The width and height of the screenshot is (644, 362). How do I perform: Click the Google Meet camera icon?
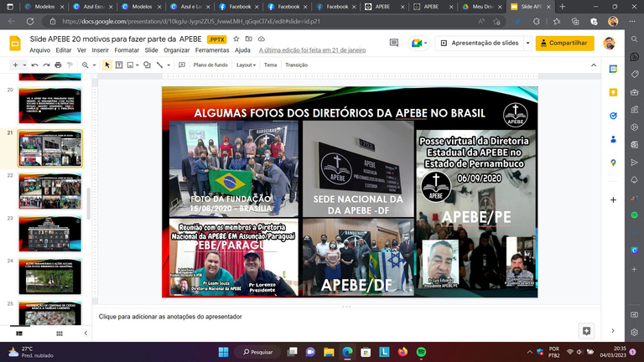[x=417, y=43]
